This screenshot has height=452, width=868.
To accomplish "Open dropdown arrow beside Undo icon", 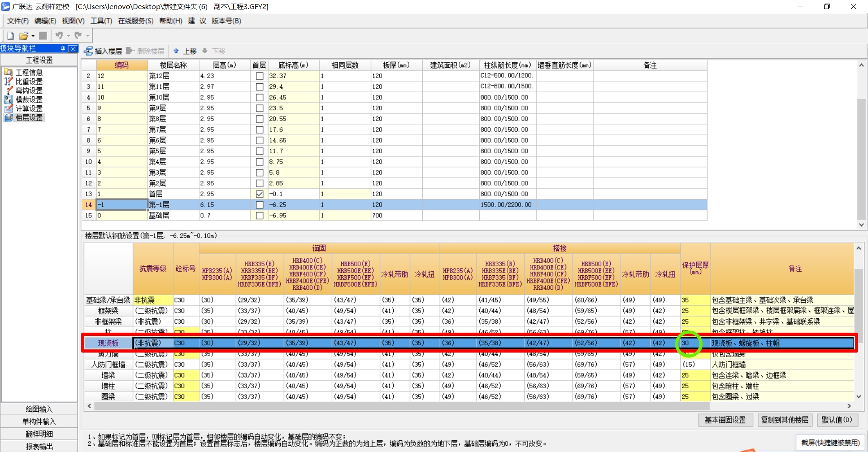I will click(x=68, y=36).
